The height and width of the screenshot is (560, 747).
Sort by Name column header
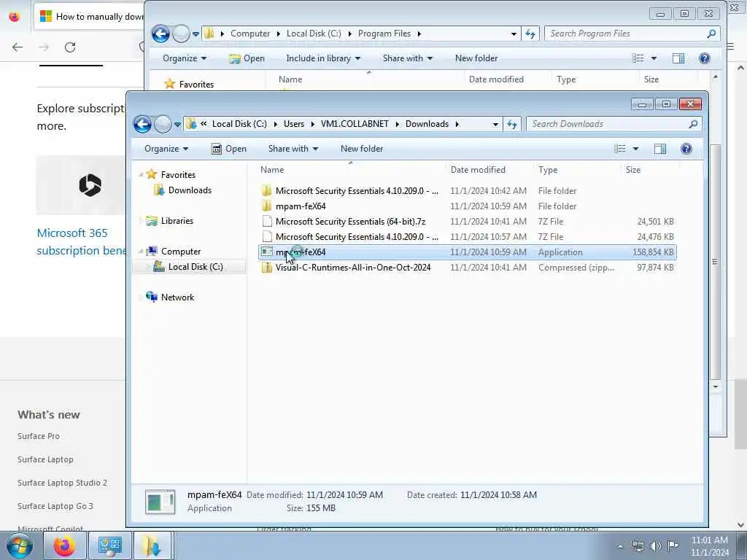[x=272, y=169]
